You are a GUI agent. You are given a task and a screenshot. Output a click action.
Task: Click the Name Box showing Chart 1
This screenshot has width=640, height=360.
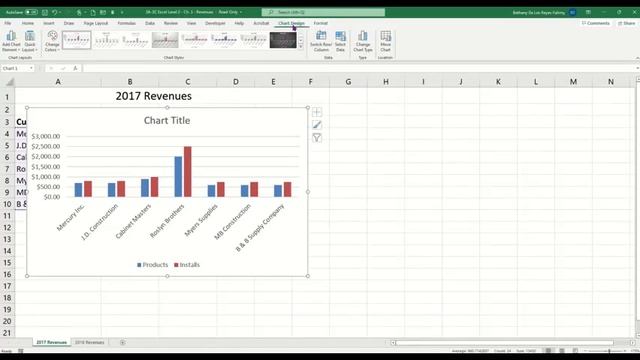click(15, 68)
